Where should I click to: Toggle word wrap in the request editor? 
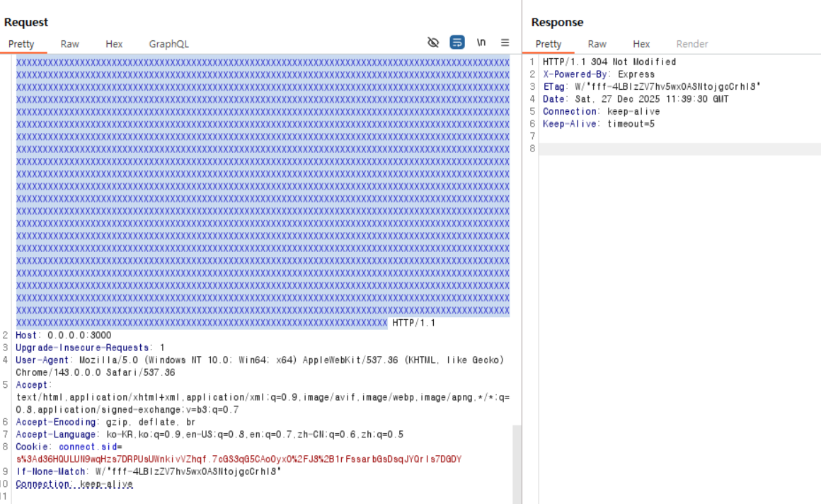(457, 42)
